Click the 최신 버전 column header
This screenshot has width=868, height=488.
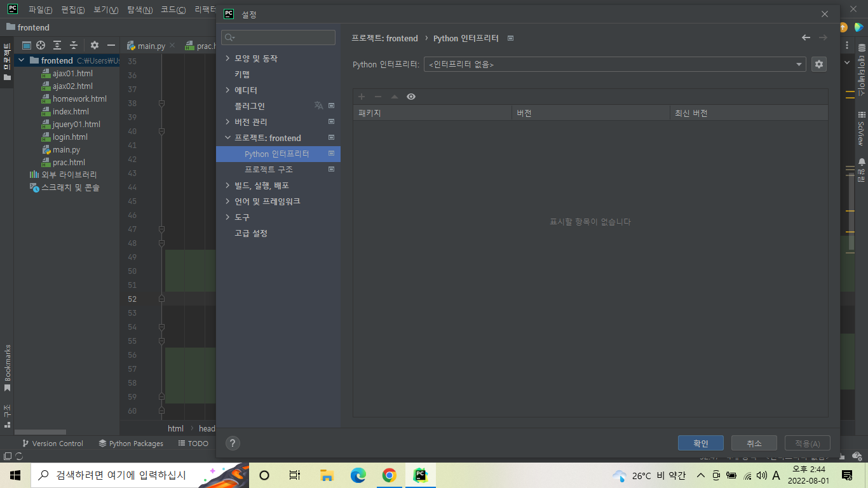(749, 113)
